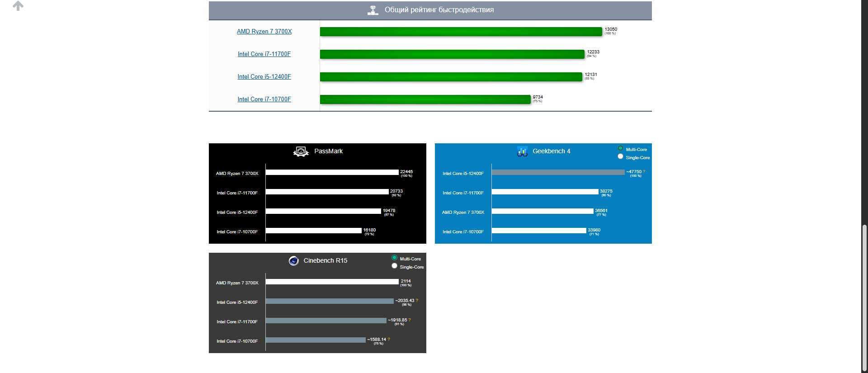Click the Geekbench 4 logo icon
868x373 pixels.
point(522,151)
